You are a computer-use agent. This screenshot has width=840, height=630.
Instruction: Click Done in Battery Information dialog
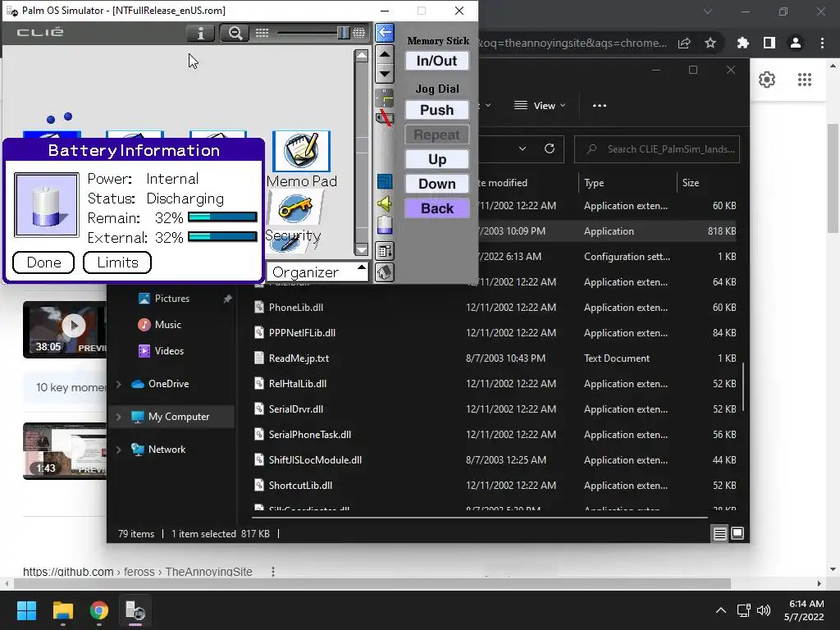coord(43,262)
